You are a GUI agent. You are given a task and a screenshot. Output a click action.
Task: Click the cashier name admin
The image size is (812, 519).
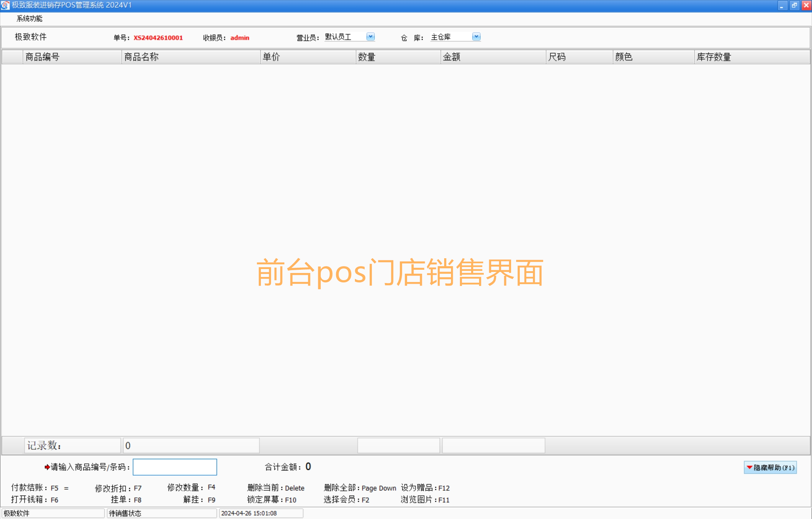[240, 38]
